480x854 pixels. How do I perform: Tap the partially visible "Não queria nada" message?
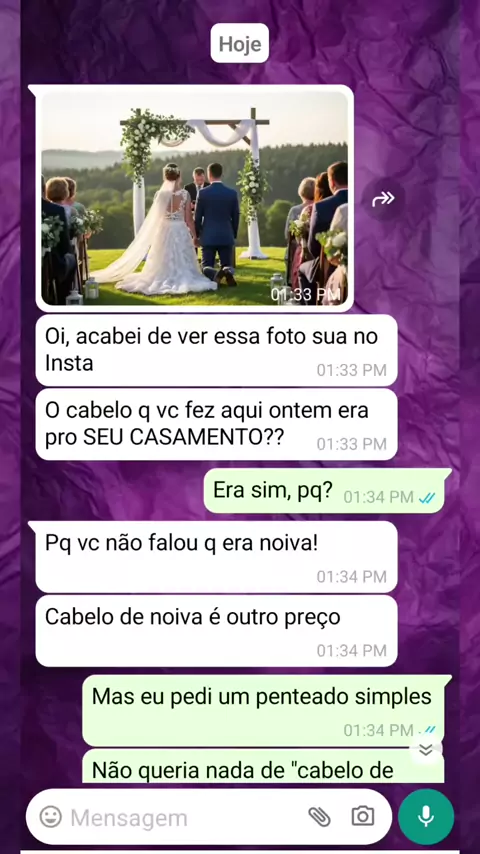[x=263, y=766]
